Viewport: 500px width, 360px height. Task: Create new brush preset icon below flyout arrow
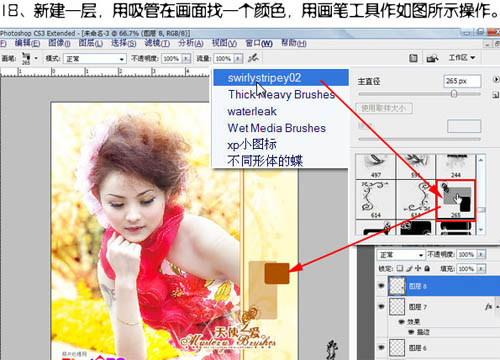(496, 95)
